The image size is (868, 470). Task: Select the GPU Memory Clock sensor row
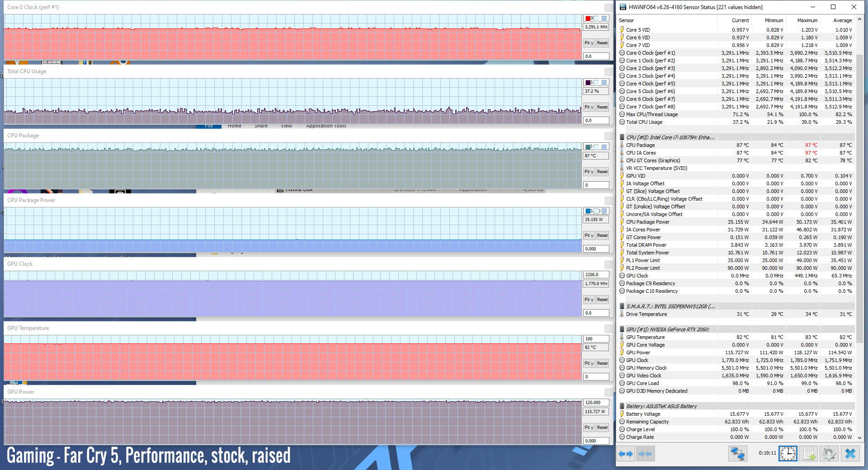click(x=736, y=368)
